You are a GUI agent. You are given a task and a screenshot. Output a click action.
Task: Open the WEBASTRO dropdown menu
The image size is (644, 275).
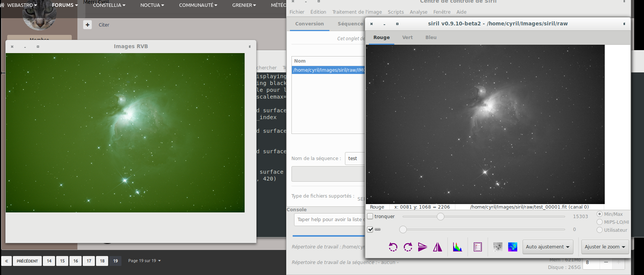pyautogui.click(x=22, y=5)
